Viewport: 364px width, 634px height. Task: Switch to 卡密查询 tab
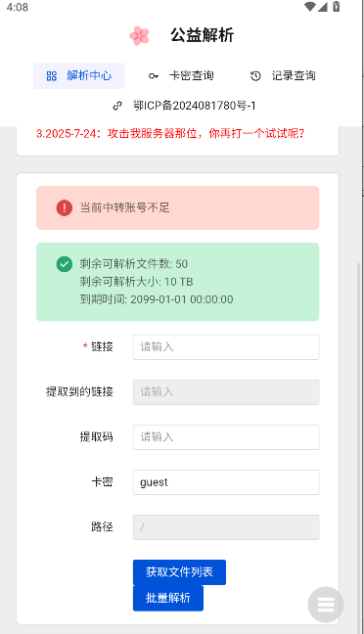pos(181,75)
